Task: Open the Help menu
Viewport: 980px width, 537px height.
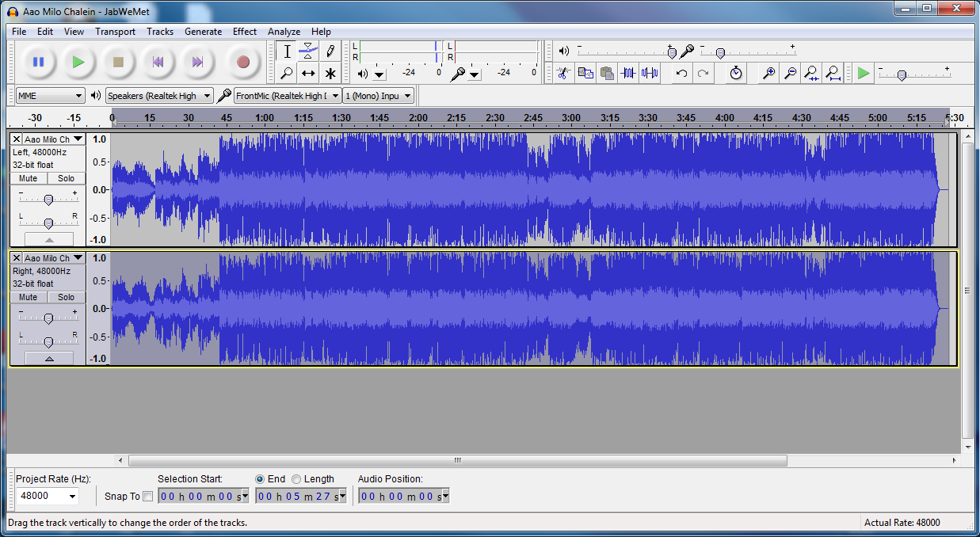Action: pyautogui.click(x=321, y=32)
